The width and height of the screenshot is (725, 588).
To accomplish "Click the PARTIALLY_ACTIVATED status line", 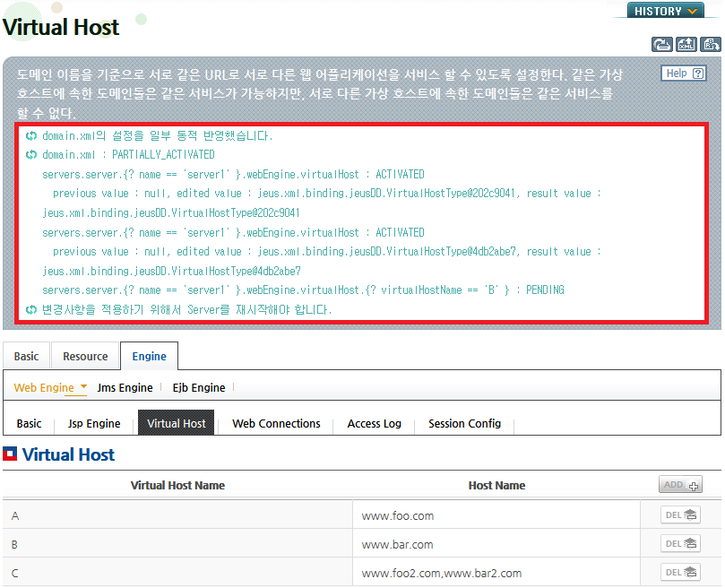I will point(128,154).
